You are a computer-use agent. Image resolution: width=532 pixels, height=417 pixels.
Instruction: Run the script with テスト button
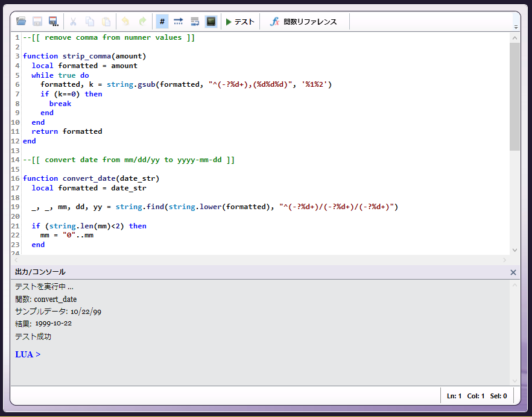240,22
